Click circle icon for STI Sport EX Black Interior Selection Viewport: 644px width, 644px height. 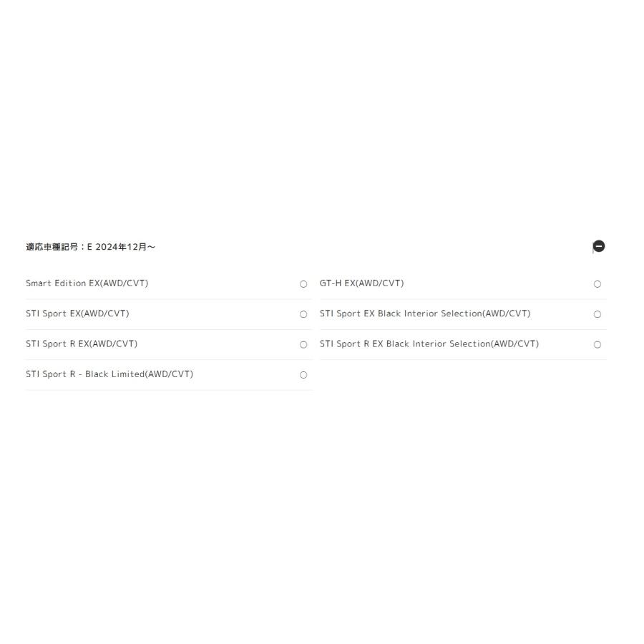click(597, 314)
